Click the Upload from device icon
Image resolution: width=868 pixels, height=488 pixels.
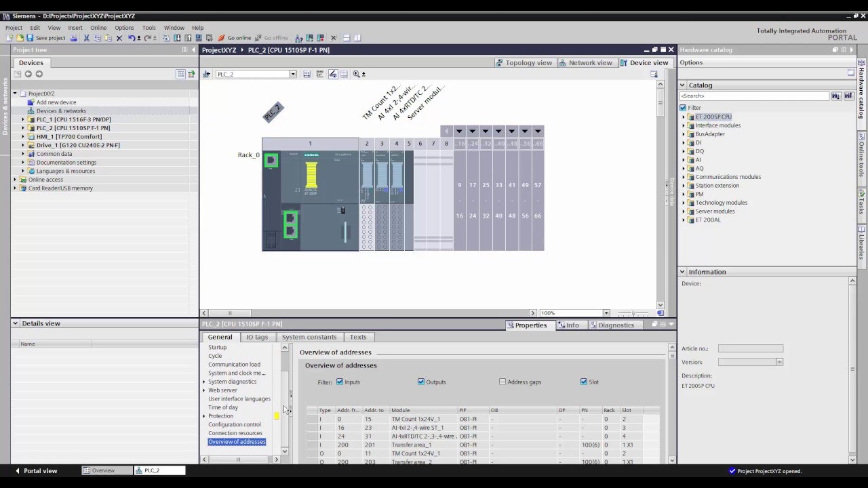click(x=188, y=38)
